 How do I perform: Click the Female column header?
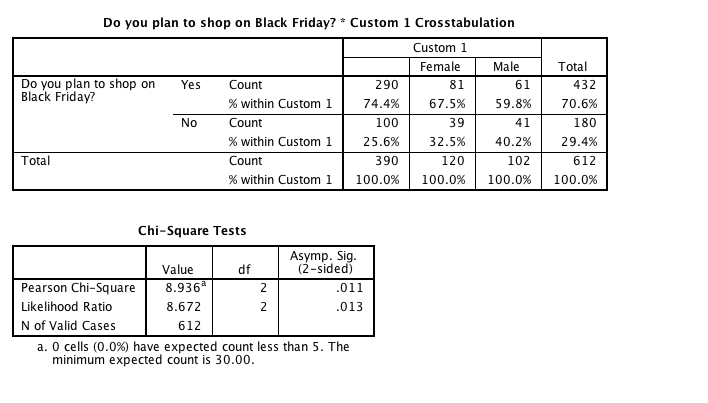(440, 67)
